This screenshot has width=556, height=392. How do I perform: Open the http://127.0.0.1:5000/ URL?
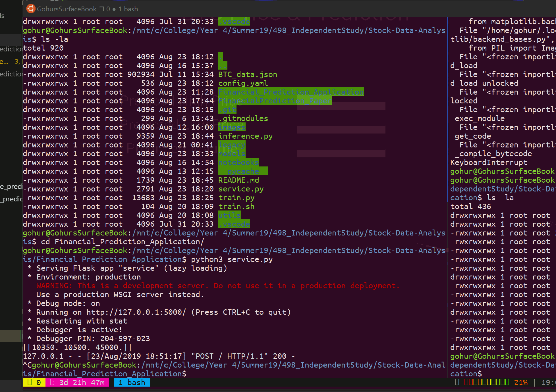(136, 312)
